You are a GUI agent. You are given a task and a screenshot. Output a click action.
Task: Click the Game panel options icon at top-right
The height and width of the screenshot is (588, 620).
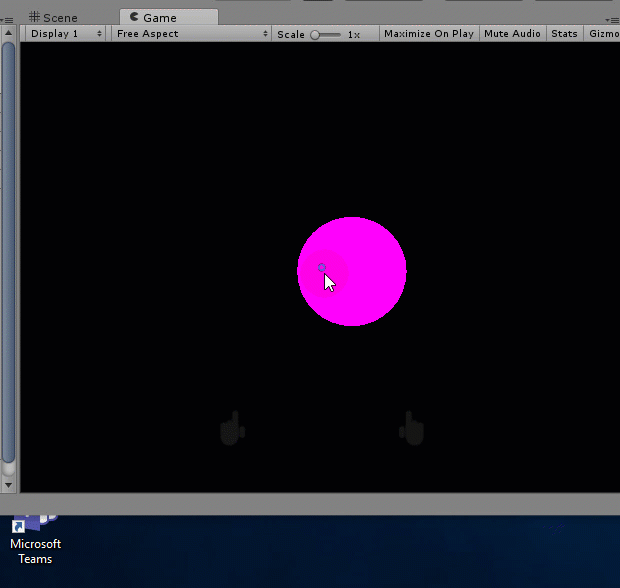612,19
